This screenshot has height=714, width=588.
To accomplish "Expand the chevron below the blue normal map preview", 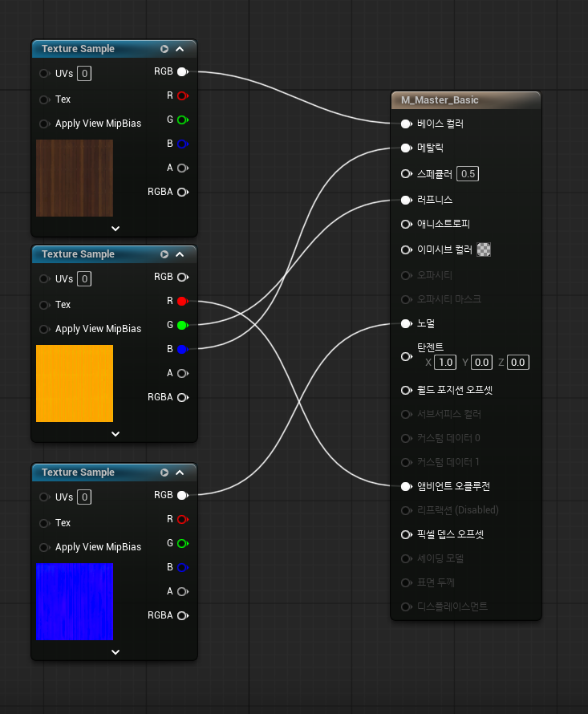I will 115,652.
